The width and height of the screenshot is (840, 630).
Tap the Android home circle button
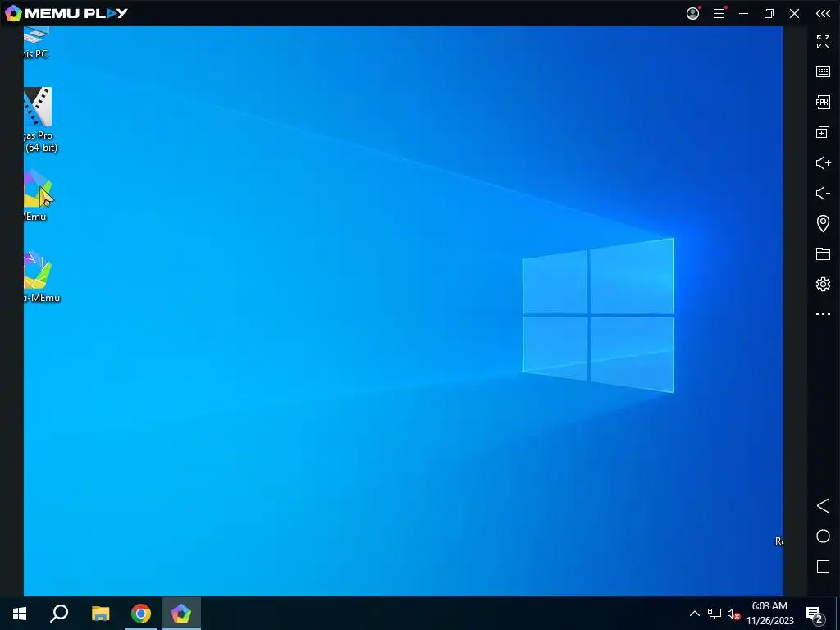[823, 536]
